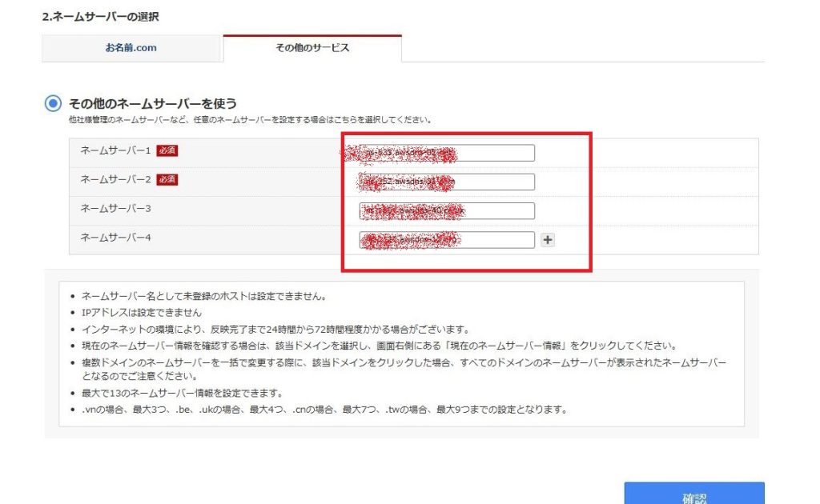Click the 必須 badge beside ネームサーバー2
This screenshot has height=504, width=820.
(167, 179)
